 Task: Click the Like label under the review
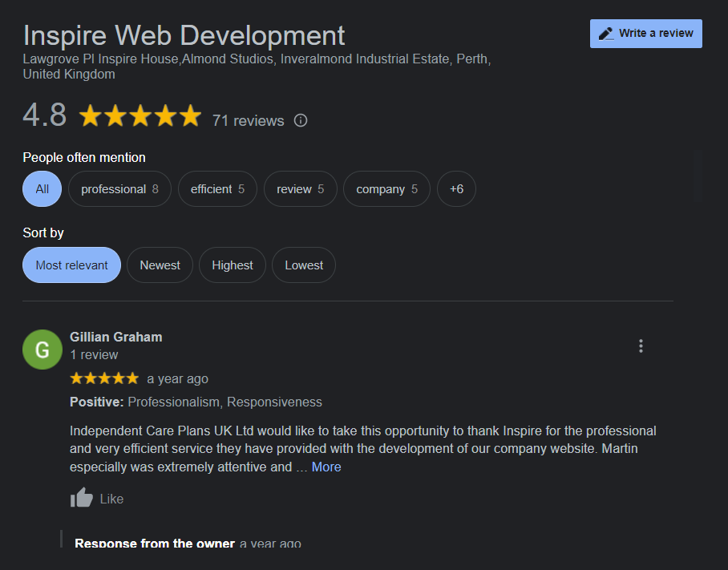coord(112,499)
